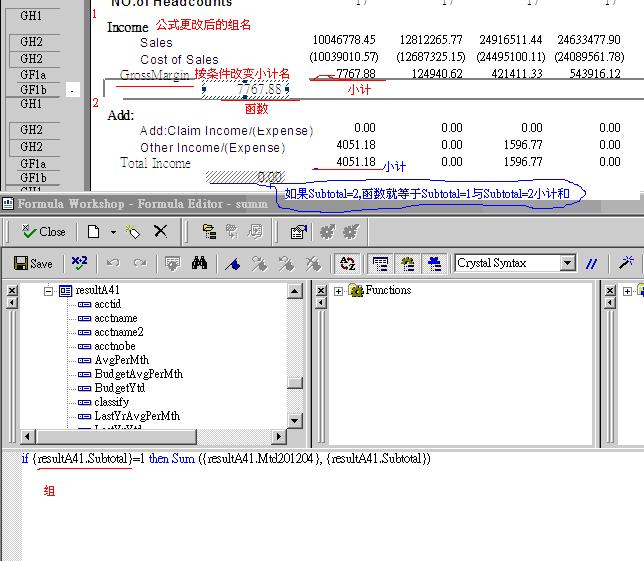Screen dimensions: 644x561
Task: Click the A-Z sort tree icon
Action: pyautogui.click(x=348, y=264)
